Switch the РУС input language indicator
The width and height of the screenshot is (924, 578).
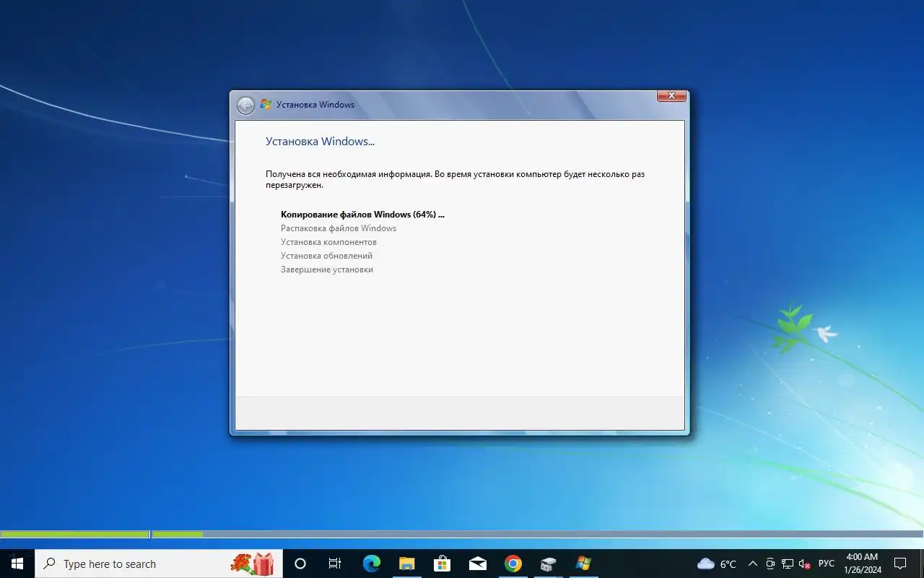point(827,564)
